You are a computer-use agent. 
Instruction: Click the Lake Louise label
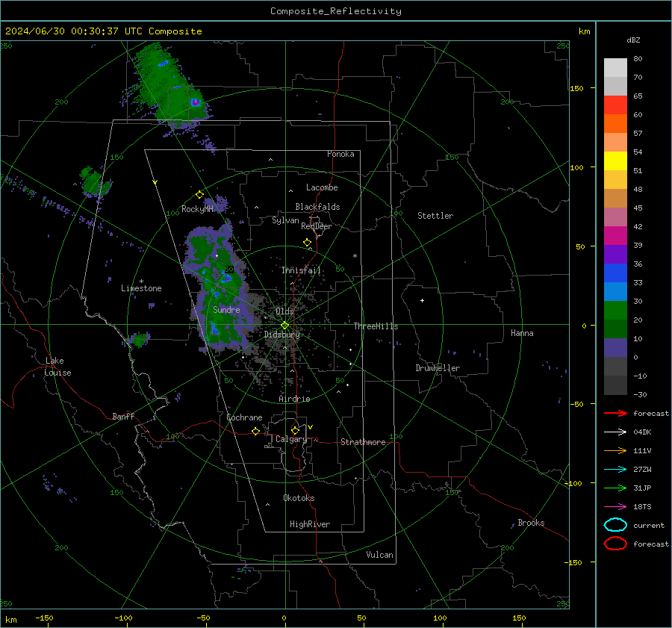click(x=57, y=367)
